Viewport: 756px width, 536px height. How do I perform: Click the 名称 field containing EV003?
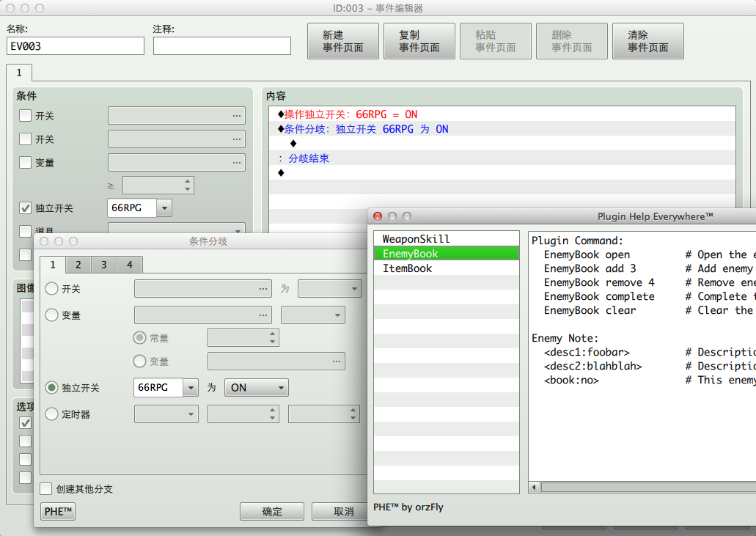76,46
